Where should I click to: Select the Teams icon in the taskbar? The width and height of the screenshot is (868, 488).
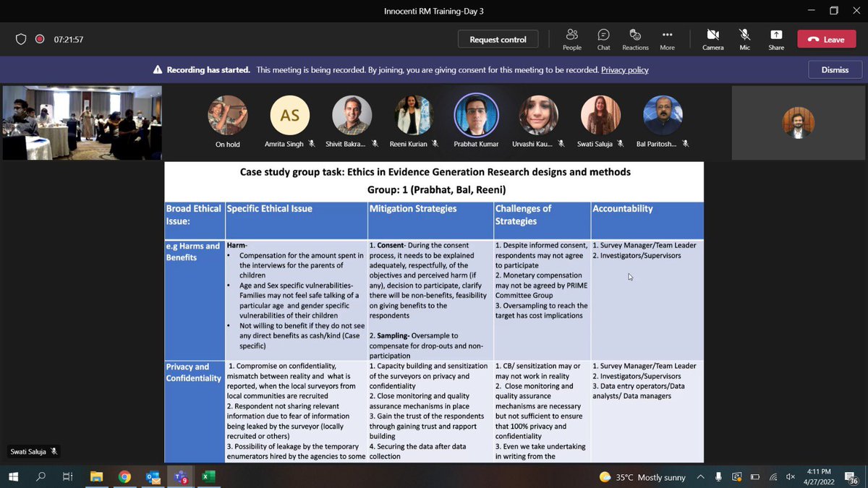pyautogui.click(x=180, y=477)
